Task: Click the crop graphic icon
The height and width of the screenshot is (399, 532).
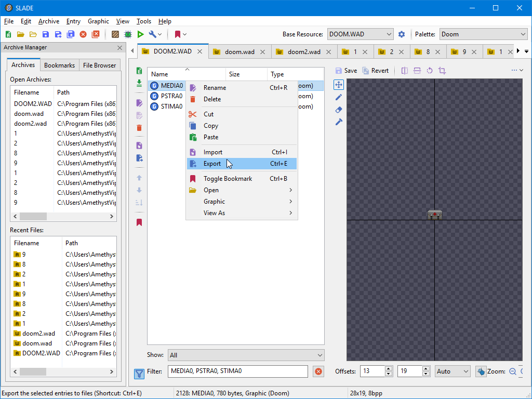Action: click(x=442, y=71)
